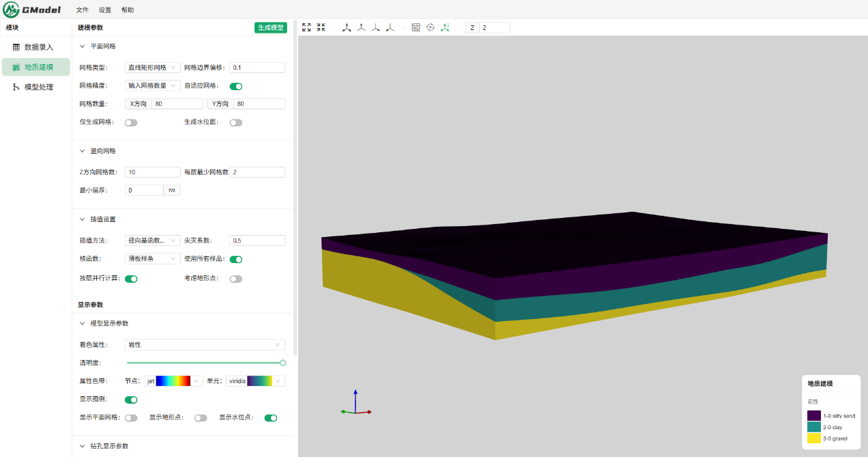Click the 数据录入 table icon in sidebar
Viewport: 868px width, 457px height.
[16, 47]
